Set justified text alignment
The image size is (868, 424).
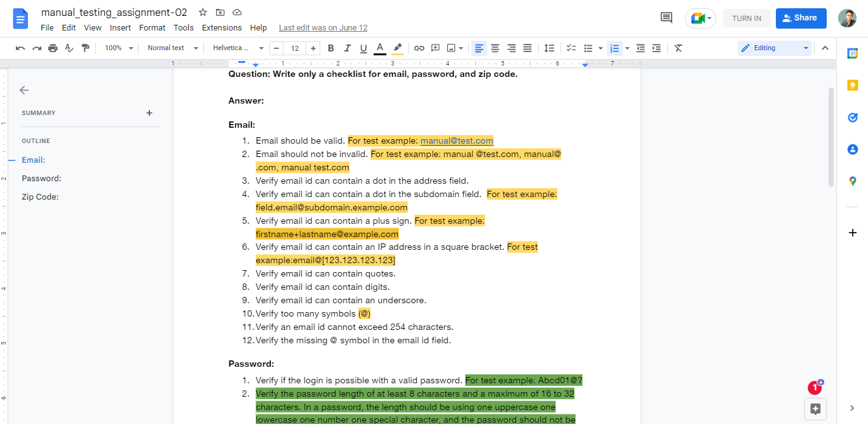click(x=527, y=48)
